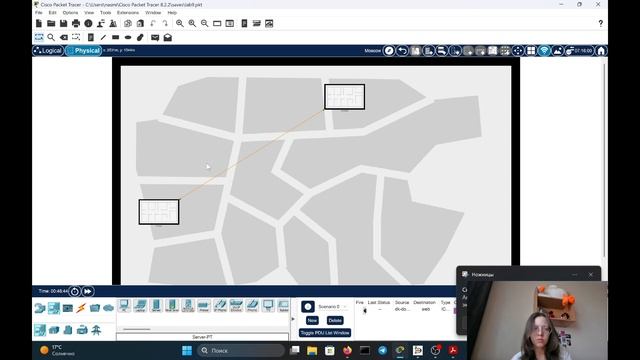Open environment time 07:16:00 settings
The image size is (640, 360).
coord(579,51)
